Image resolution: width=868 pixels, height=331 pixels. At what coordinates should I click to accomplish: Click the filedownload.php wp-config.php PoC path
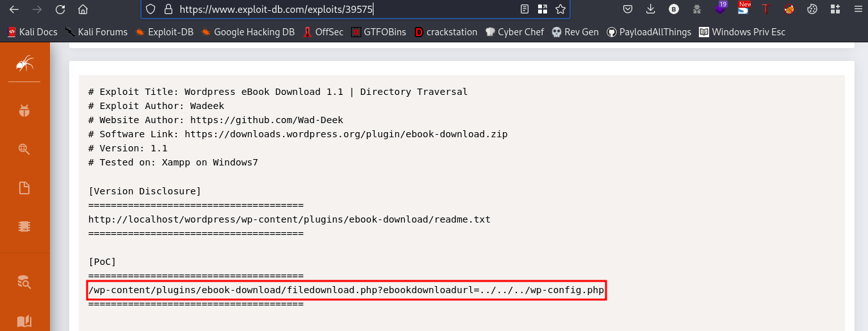click(346, 291)
